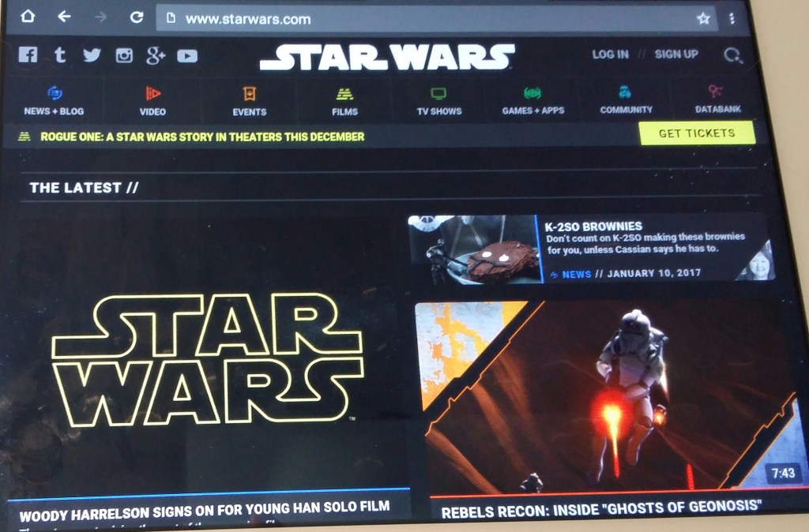Click the Star Wars header logo
The height and width of the screenshot is (532, 809).
click(x=387, y=57)
